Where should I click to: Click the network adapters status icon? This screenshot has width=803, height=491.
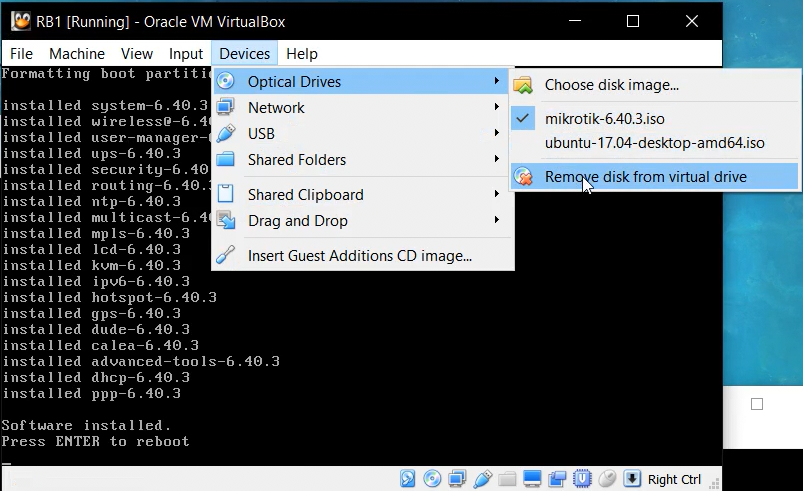point(457,479)
